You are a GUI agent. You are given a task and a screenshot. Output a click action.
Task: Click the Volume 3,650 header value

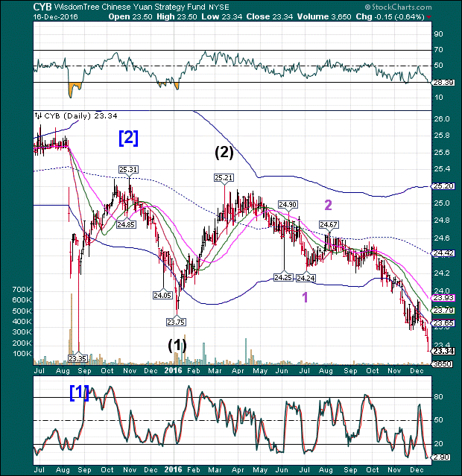coord(324,16)
